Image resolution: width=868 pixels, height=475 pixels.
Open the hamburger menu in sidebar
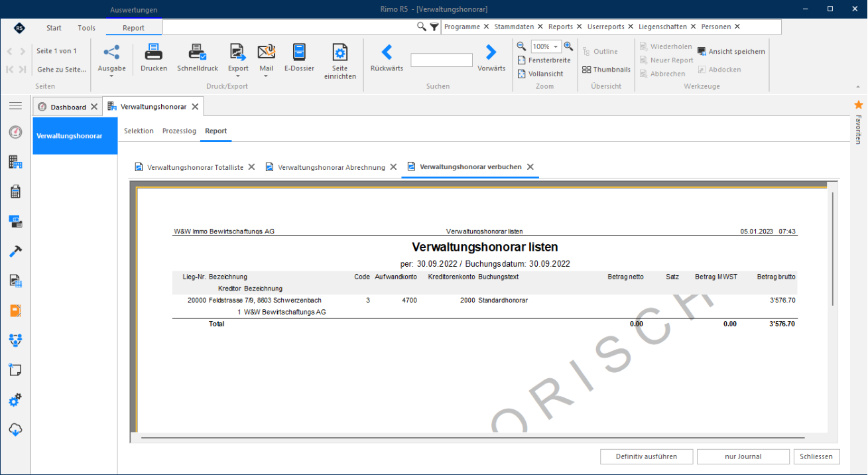[15, 106]
